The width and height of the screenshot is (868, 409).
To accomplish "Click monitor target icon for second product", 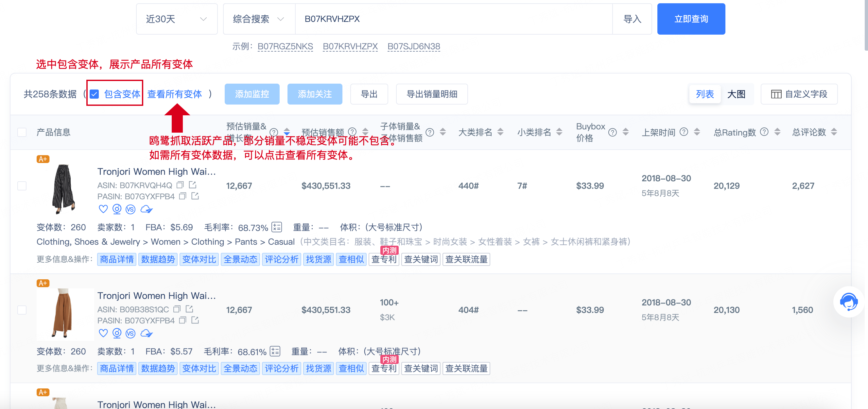I will click(116, 333).
